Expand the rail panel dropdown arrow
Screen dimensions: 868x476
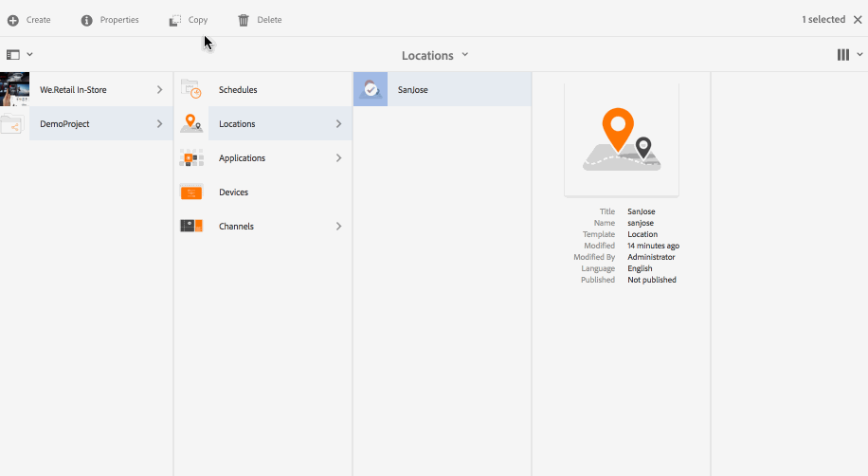pyautogui.click(x=30, y=54)
